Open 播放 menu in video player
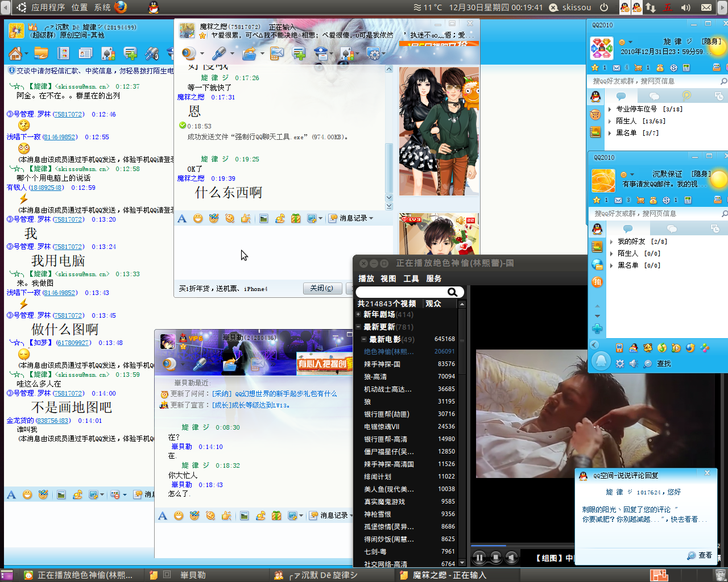The image size is (728, 582). pyautogui.click(x=366, y=278)
